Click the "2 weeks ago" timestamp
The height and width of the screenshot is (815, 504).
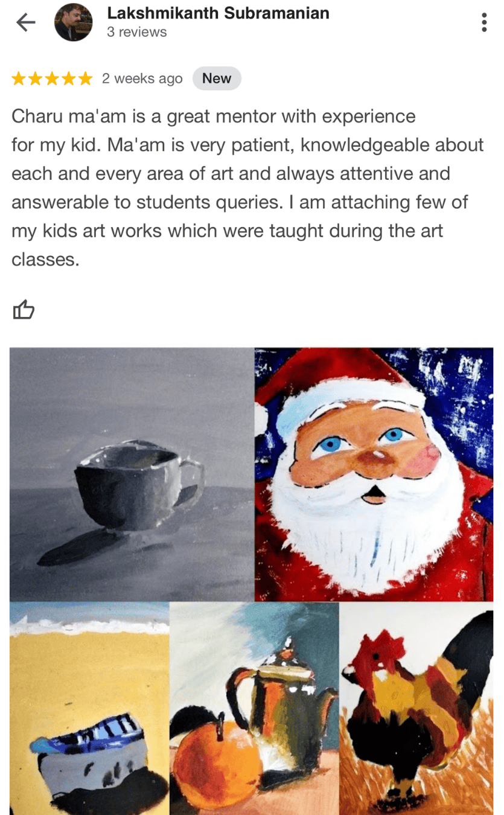point(142,78)
